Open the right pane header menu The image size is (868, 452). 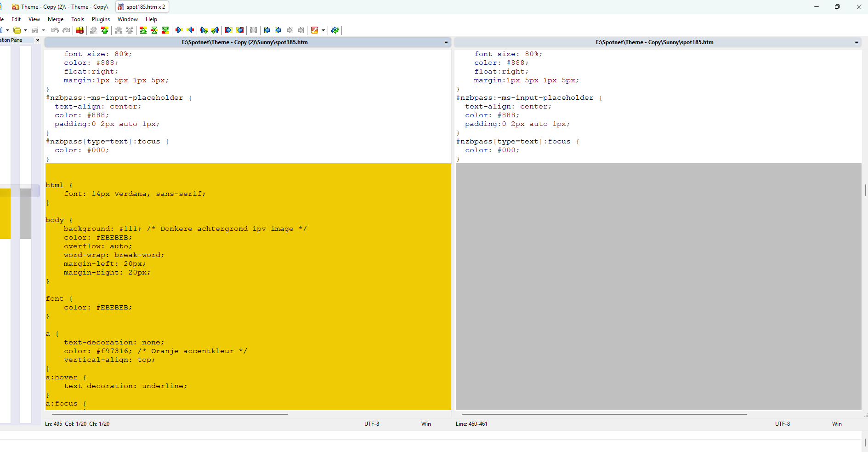[856, 42]
